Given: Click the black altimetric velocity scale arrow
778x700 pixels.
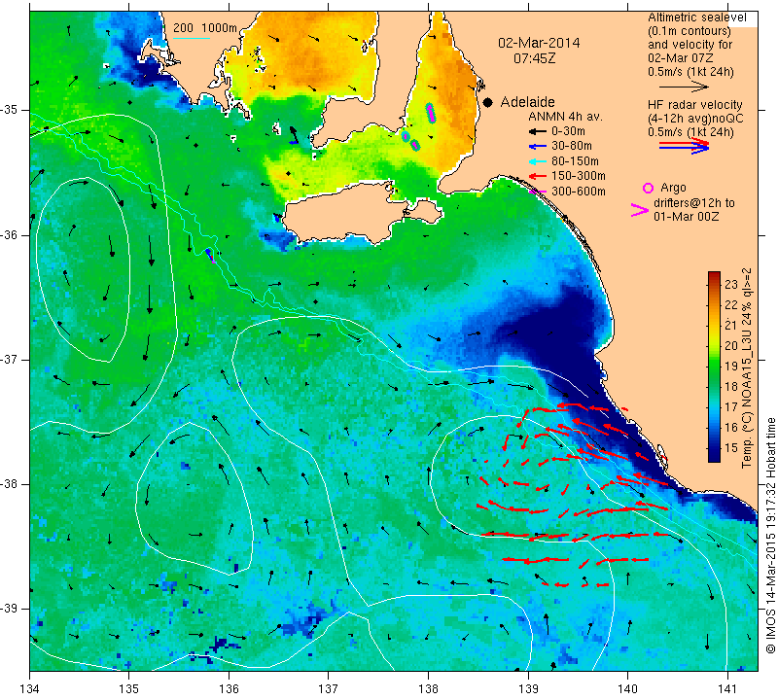Looking at the screenshot, I should click(x=684, y=87).
